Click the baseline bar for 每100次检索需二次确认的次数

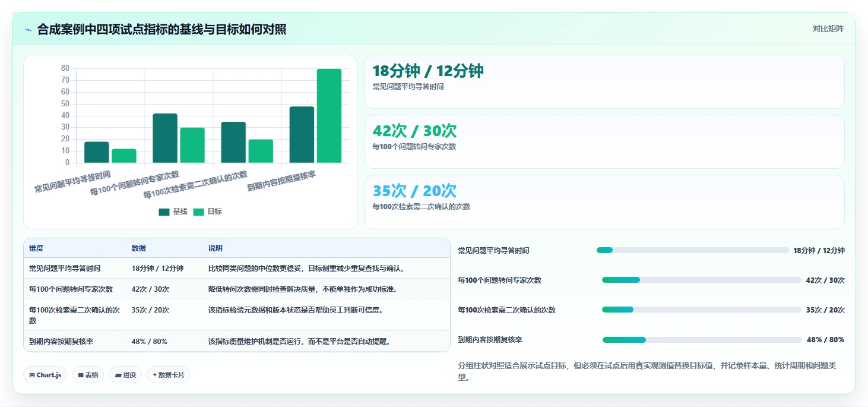[233, 142]
